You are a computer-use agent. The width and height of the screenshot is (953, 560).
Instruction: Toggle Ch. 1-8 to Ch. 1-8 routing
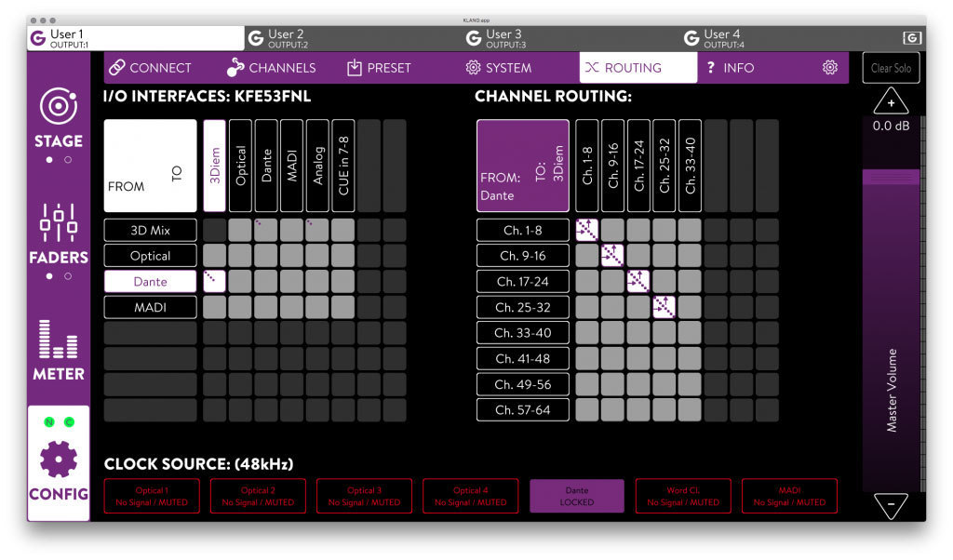tap(586, 230)
